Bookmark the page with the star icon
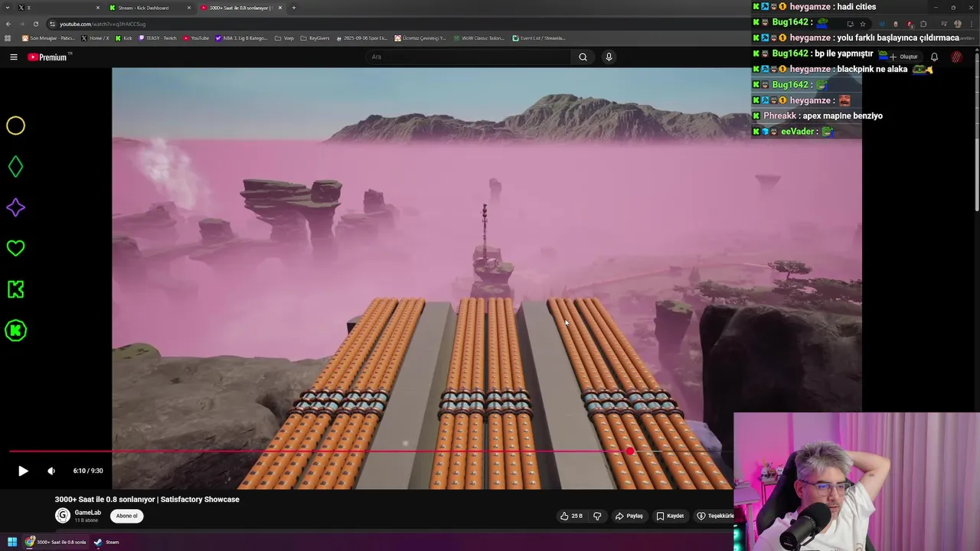 point(863,24)
